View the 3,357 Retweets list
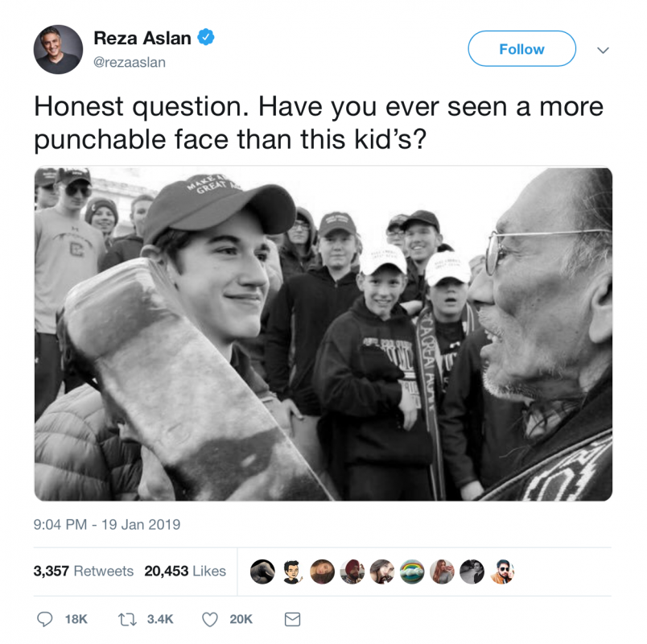The height and width of the screenshot is (644, 647). click(x=84, y=571)
